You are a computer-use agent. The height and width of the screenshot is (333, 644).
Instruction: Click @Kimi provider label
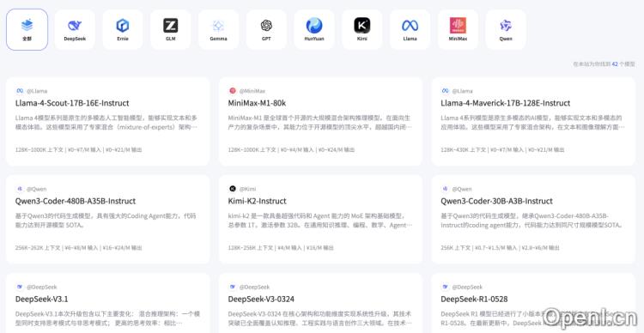pos(247,189)
